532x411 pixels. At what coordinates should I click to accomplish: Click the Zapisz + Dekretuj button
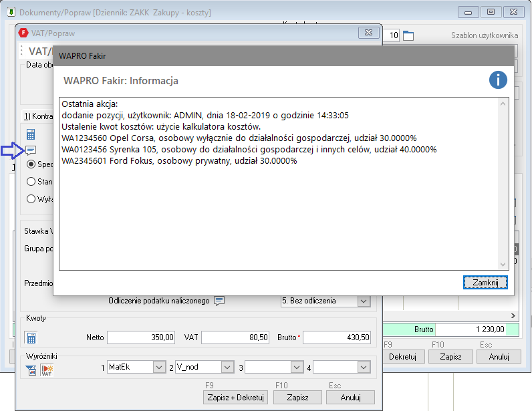click(x=235, y=398)
